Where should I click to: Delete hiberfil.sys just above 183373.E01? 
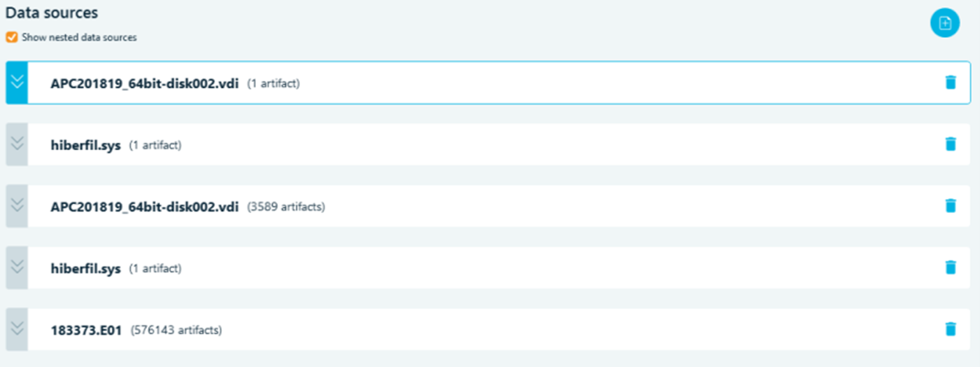pos(950,268)
